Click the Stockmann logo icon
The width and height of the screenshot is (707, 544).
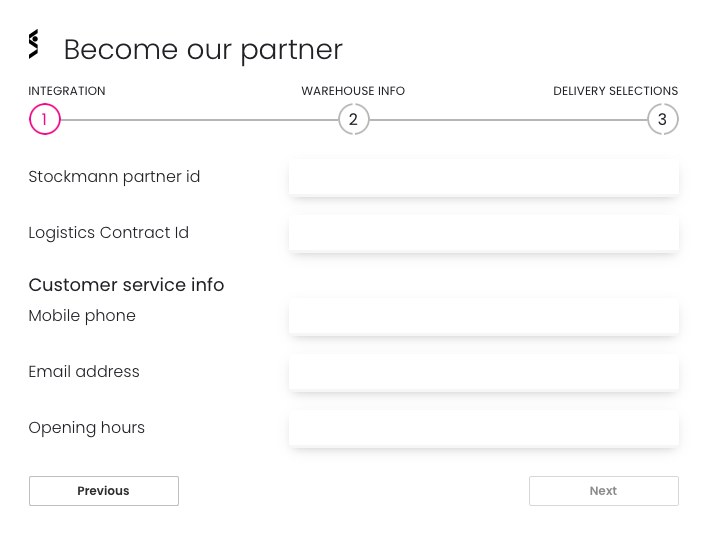(x=34, y=44)
